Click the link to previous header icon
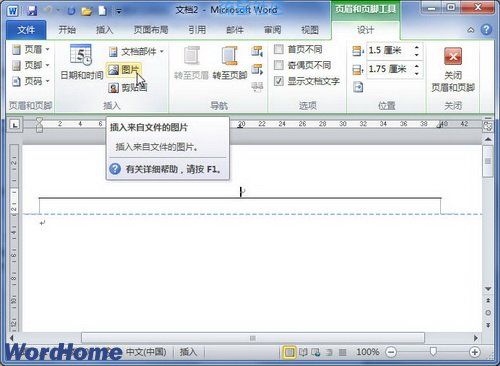 257,87
